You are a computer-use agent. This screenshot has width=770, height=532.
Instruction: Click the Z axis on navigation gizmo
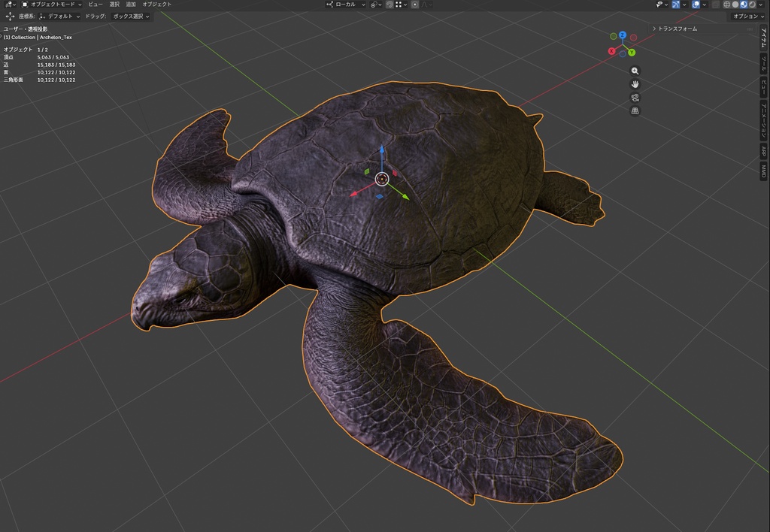[622, 35]
